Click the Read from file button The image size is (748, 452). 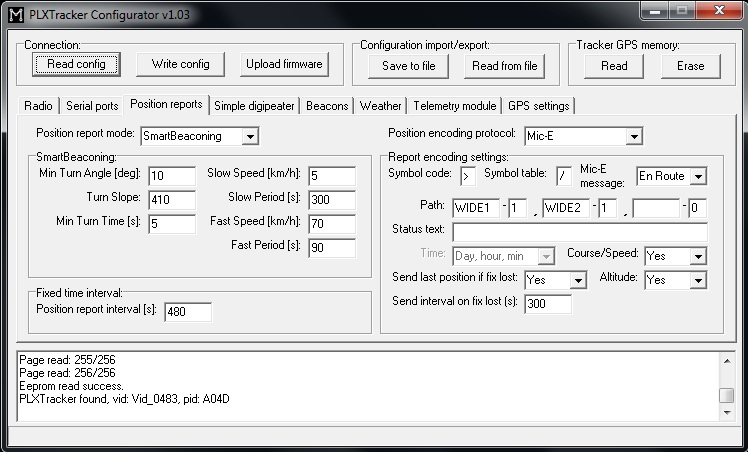pos(504,66)
